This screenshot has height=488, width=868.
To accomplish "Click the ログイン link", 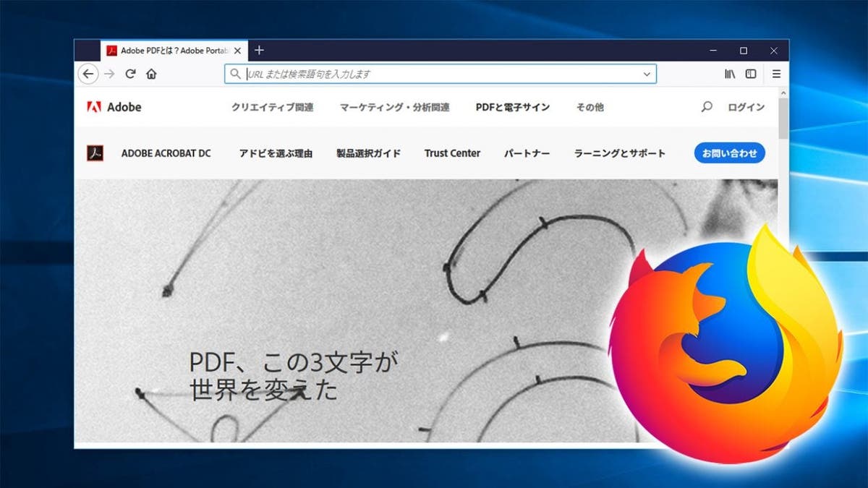I will pyautogui.click(x=746, y=107).
